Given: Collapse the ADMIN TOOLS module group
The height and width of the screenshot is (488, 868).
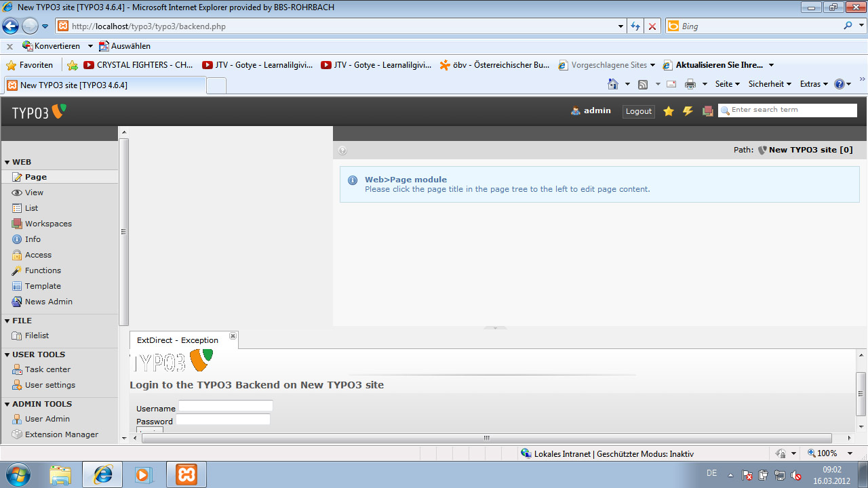Looking at the screenshot, I should [7, 405].
